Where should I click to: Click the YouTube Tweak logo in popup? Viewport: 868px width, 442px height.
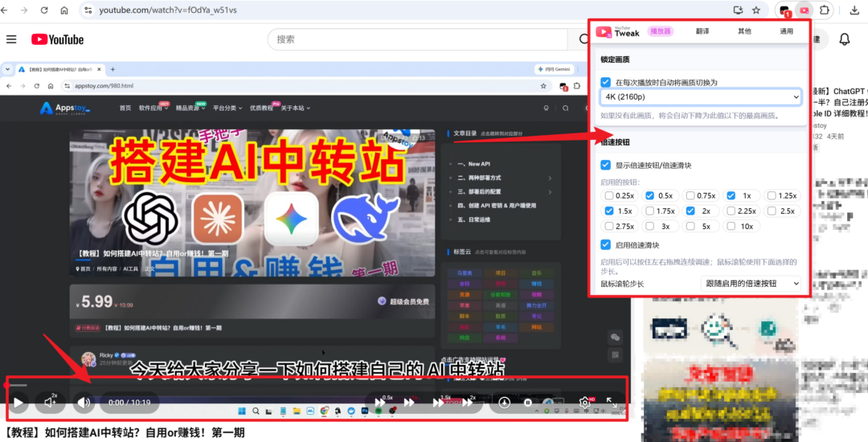(x=617, y=31)
